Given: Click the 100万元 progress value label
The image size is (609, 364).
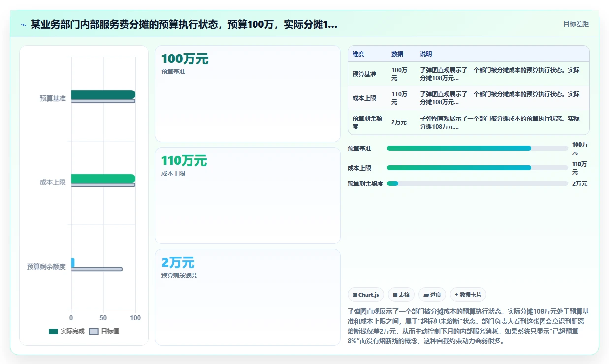Looking at the screenshot, I should [580, 149].
